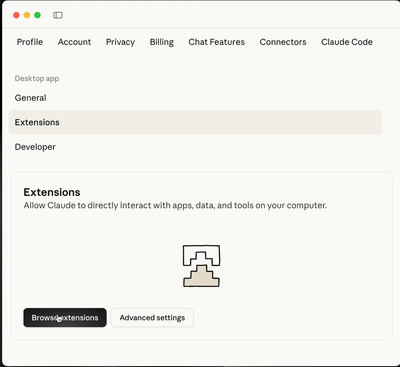Screen dimensions: 400x367
Task: Maximize the window with green button
Action: 37,15
